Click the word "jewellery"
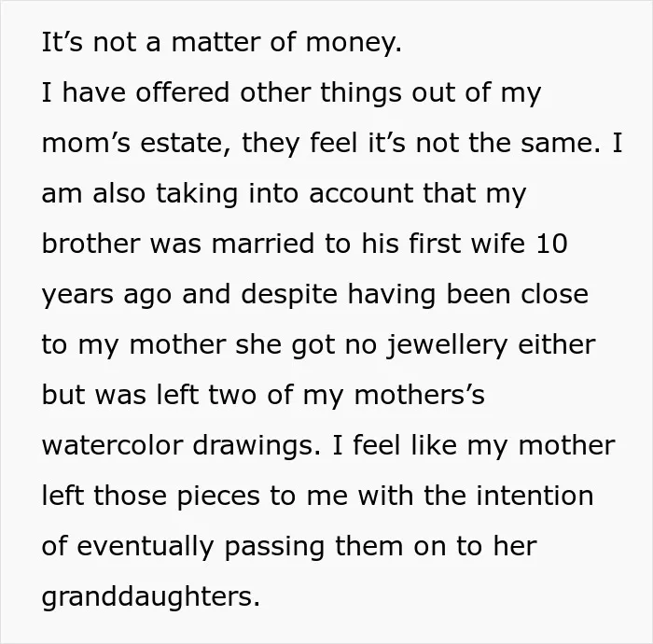This screenshot has width=653, height=644. [447, 345]
